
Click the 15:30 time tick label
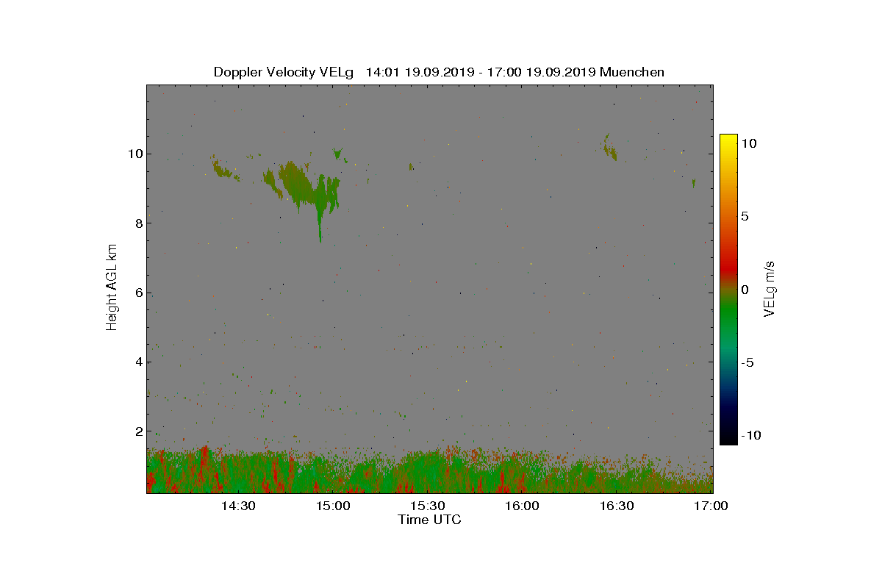click(x=428, y=506)
